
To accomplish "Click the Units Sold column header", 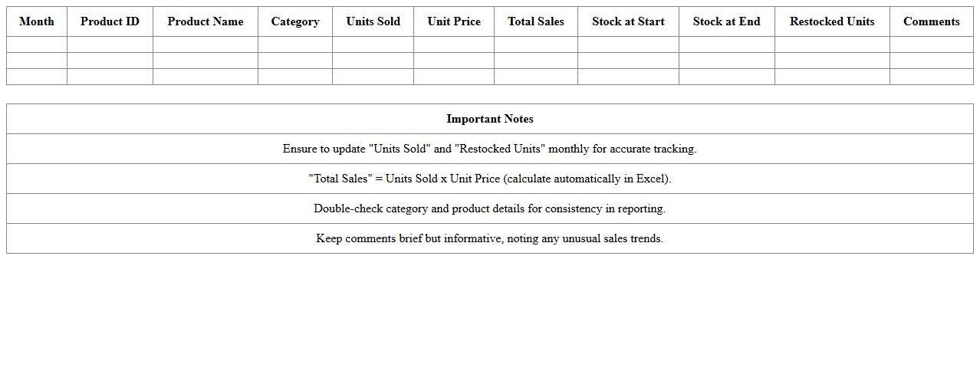I will click(x=373, y=21).
